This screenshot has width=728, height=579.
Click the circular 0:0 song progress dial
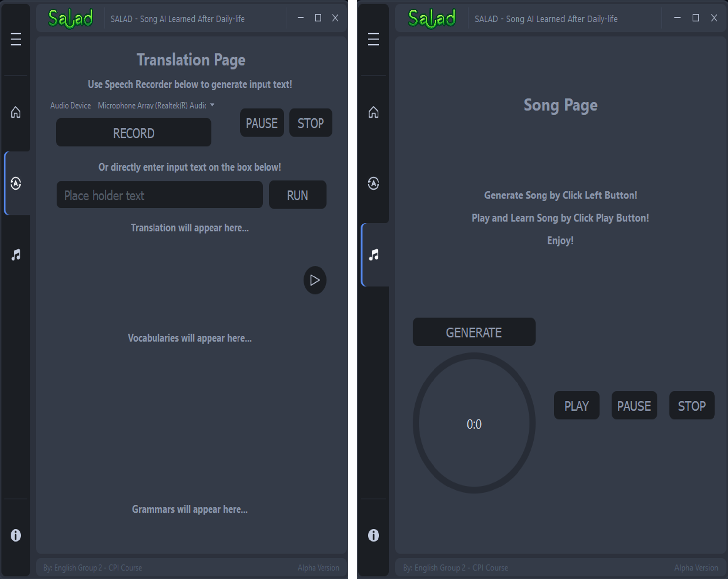tap(474, 423)
